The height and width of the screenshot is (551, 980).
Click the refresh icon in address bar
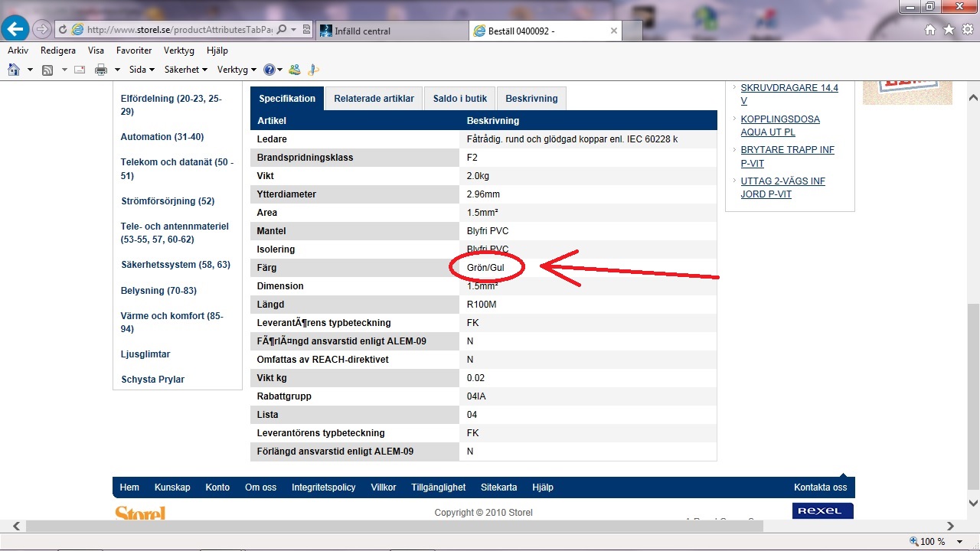click(63, 30)
